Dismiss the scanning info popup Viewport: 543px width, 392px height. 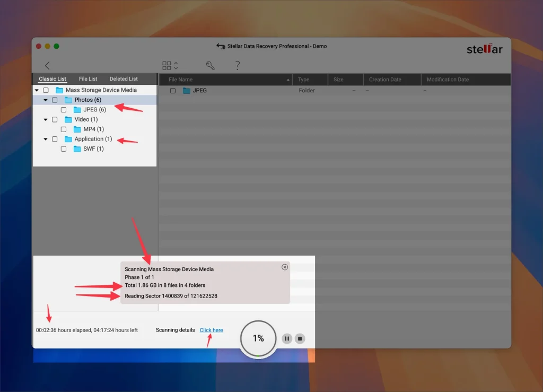[x=285, y=267]
